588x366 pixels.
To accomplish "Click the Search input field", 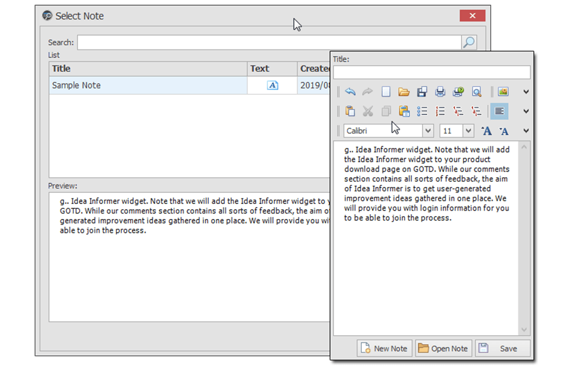I will pos(269,42).
